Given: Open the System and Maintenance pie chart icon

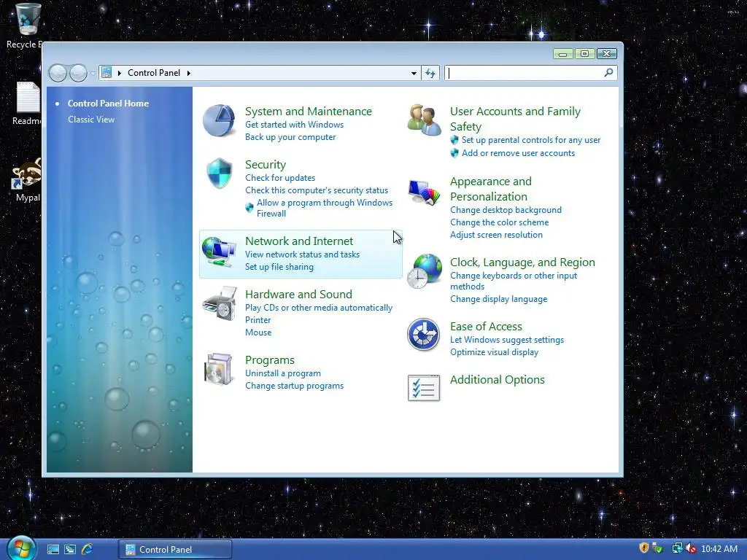Looking at the screenshot, I should 219,120.
